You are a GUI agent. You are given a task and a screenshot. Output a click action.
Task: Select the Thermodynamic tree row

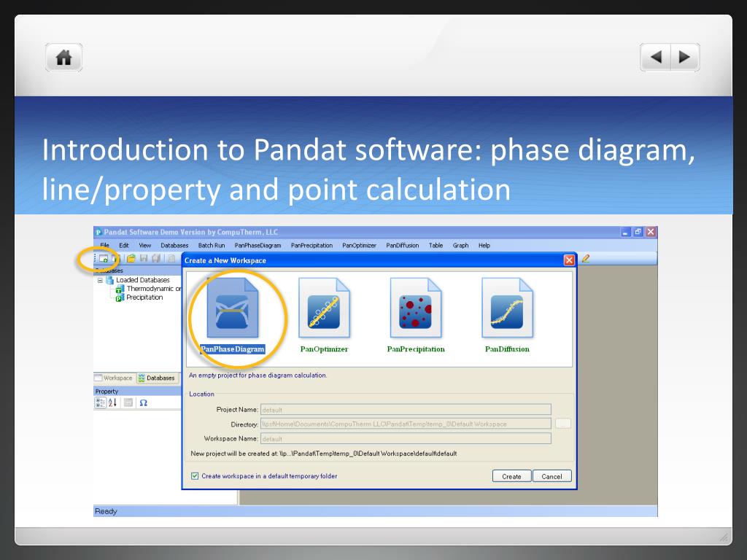coord(149,289)
